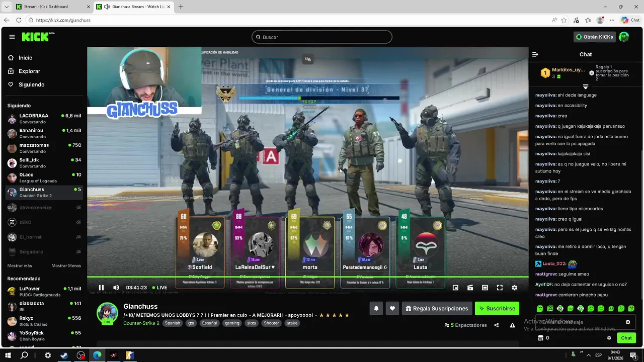Enter fullscreen video mode

500,288
